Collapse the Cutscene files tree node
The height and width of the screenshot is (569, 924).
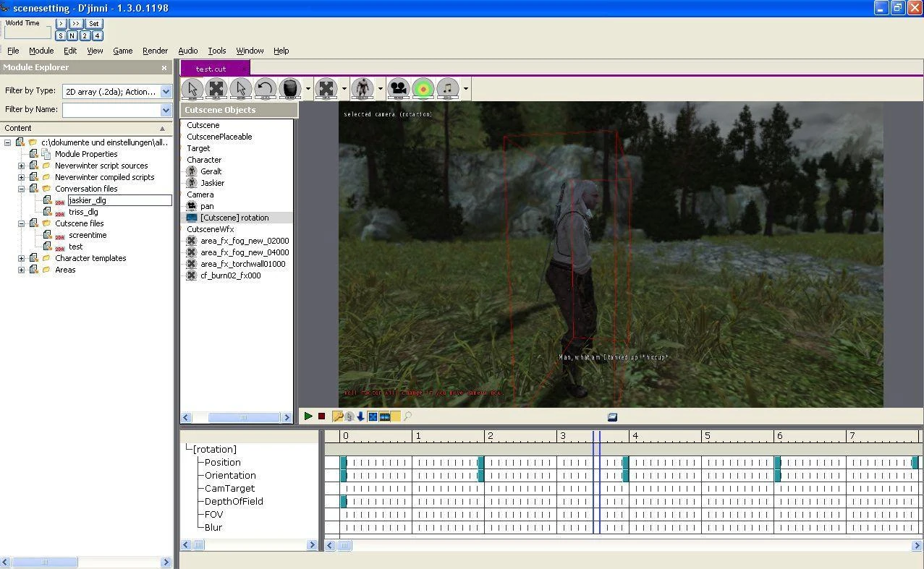pyautogui.click(x=22, y=223)
